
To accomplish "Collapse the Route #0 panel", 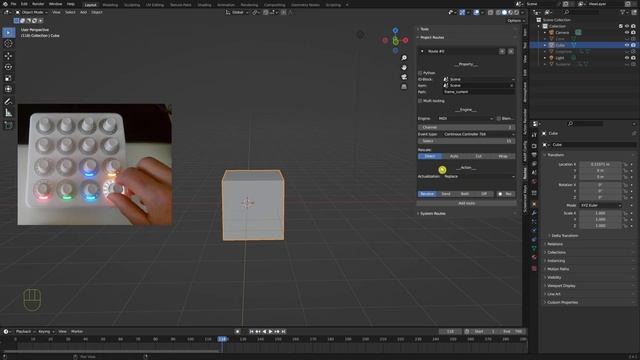I will (422, 51).
